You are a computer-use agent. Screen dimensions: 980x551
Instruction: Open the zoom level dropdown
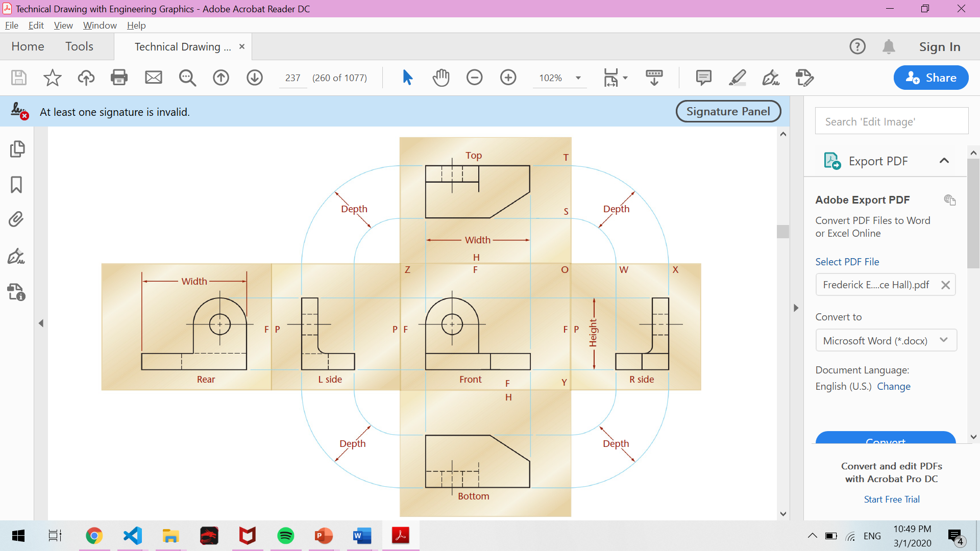578,78
